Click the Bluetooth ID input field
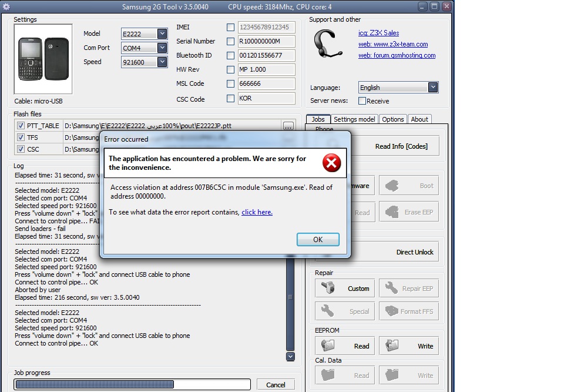 point(267,55)
